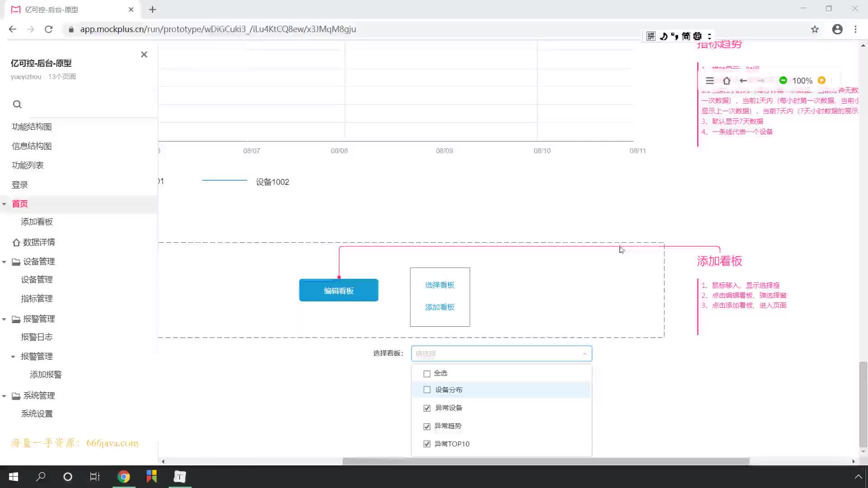Click the green zoom-out minus icon
The height and width of the screenshot is (488, 868).
[783, 80]
